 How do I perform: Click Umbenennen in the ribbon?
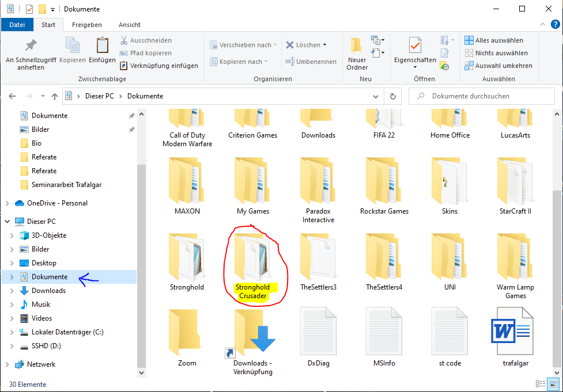tap(311, 62)
